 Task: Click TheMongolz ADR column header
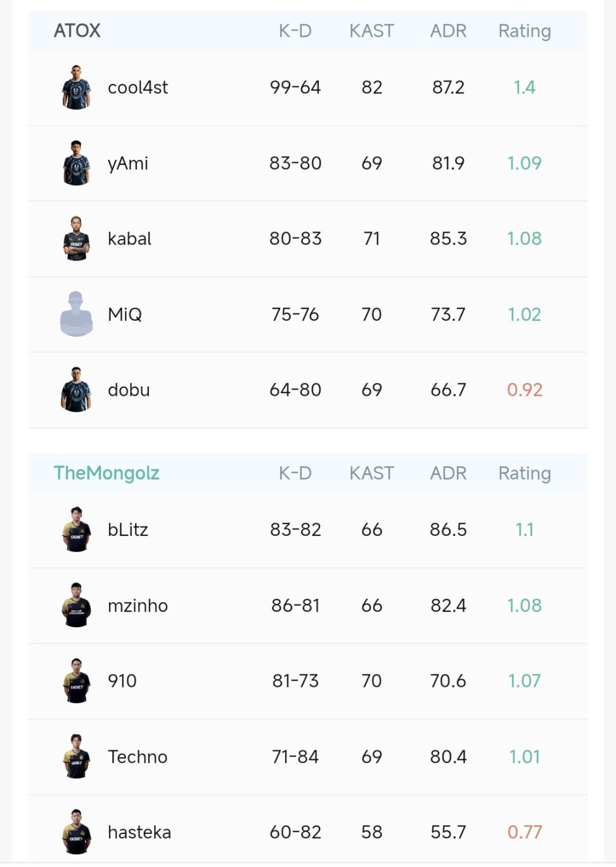(448, 473)
